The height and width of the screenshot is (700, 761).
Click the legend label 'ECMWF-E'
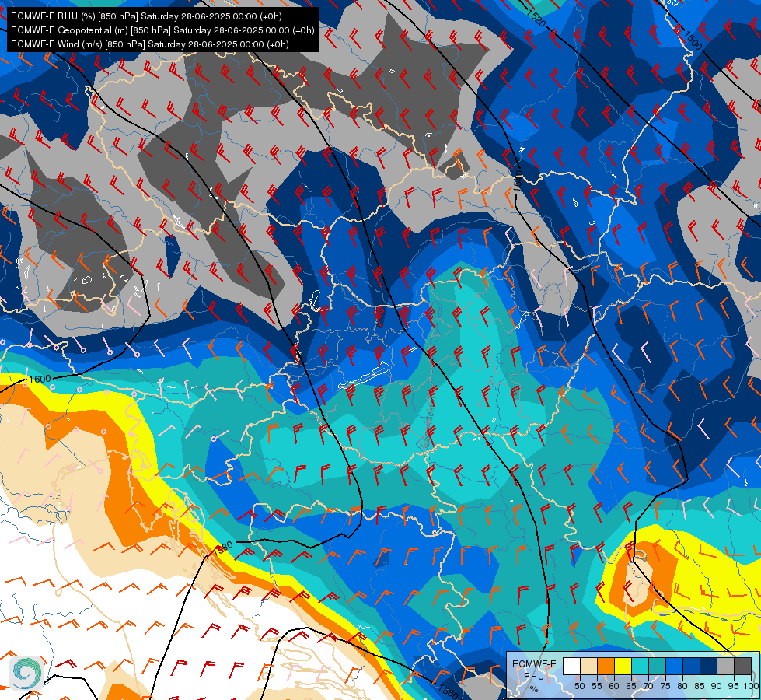[x=534, y=664]
